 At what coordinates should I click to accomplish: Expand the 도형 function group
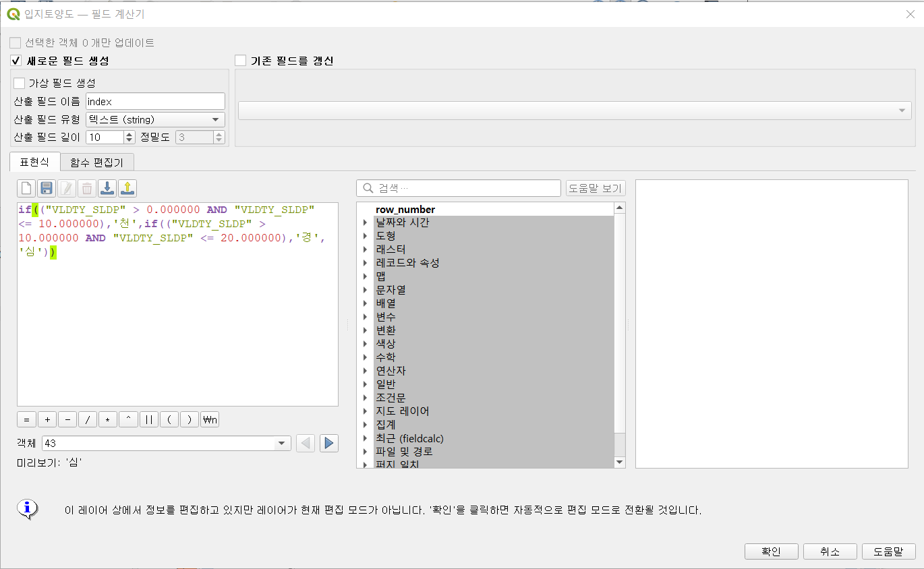(x=366, y=236)
